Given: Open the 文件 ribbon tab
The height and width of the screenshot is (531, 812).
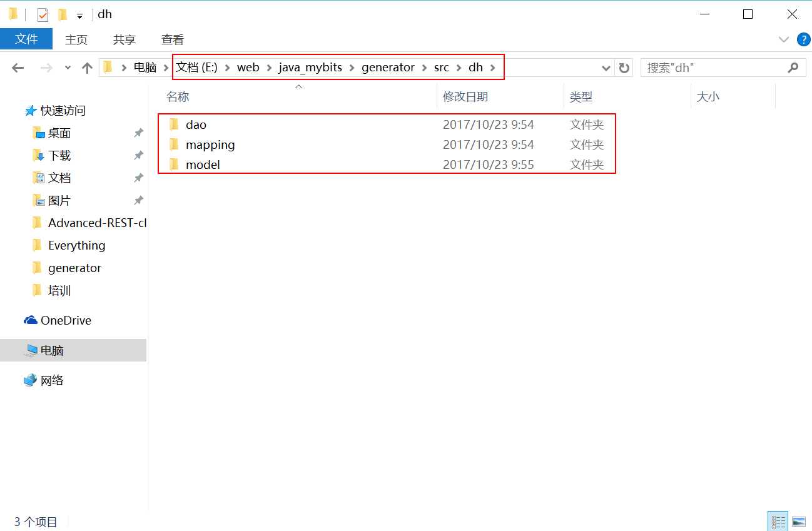Looking at the screenshot, I should tap(26, 39).
